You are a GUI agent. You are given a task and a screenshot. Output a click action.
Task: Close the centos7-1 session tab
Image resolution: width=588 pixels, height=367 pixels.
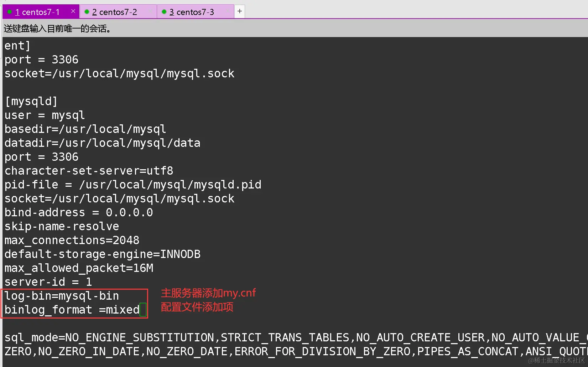(x=73, y=11)
